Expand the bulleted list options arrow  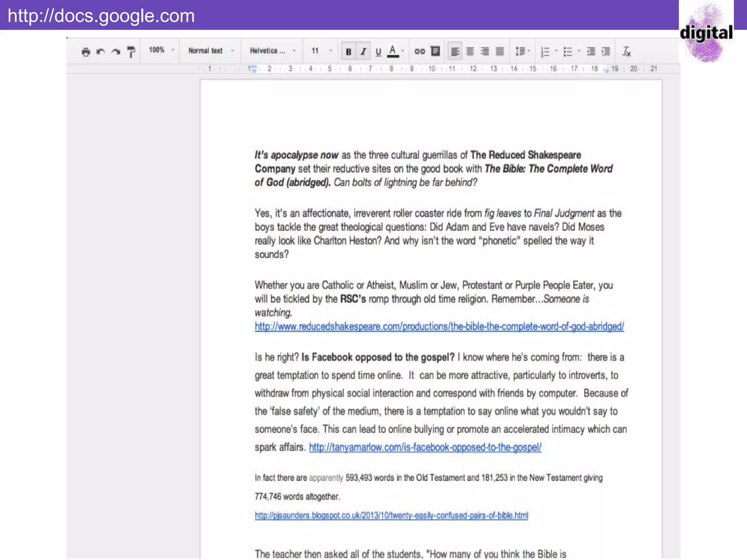[579, 51]
